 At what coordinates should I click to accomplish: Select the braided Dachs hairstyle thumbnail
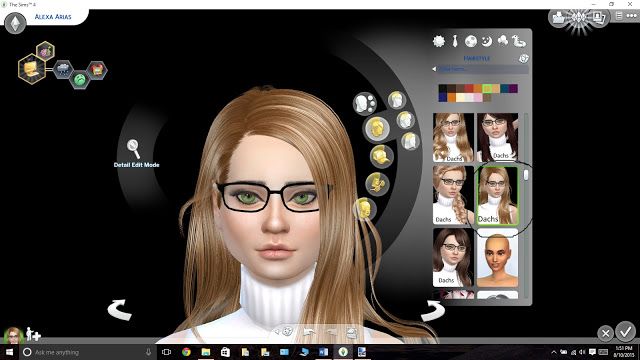point(453,195)
